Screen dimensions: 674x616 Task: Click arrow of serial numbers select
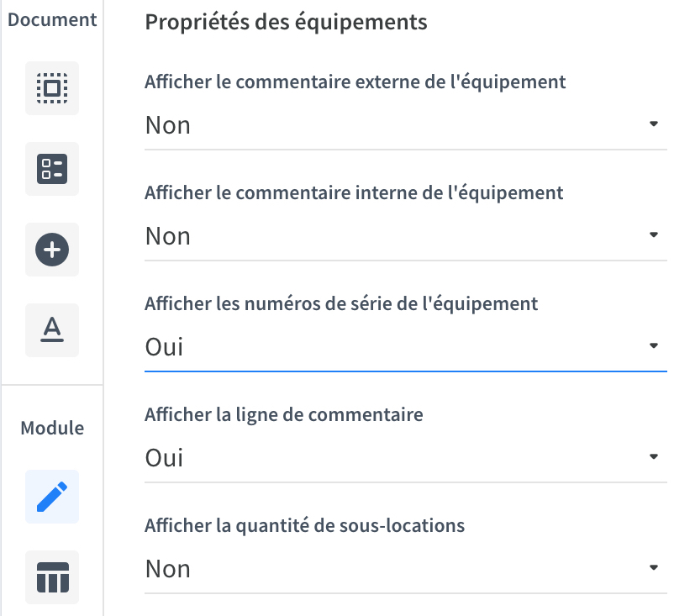[653, 346]
